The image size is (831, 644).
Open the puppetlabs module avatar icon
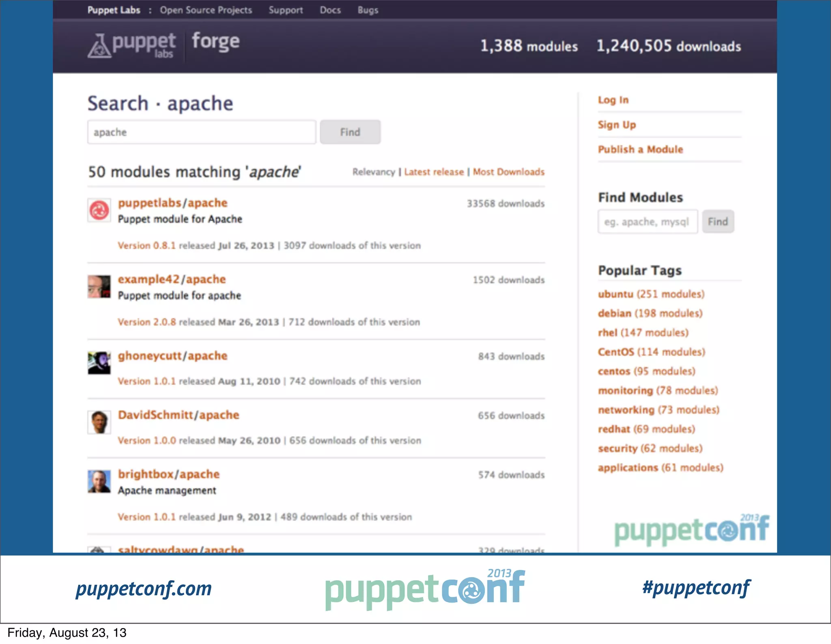(x=99, y=210)
